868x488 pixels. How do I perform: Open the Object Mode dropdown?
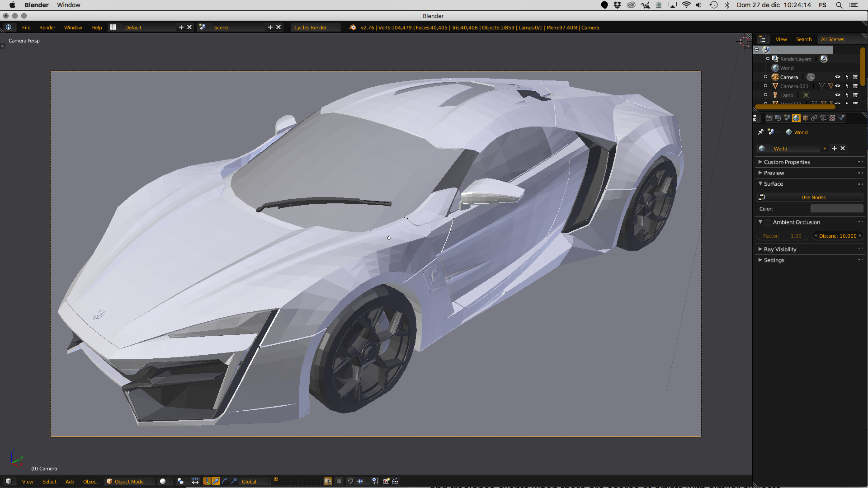click(x=129, y=481)
